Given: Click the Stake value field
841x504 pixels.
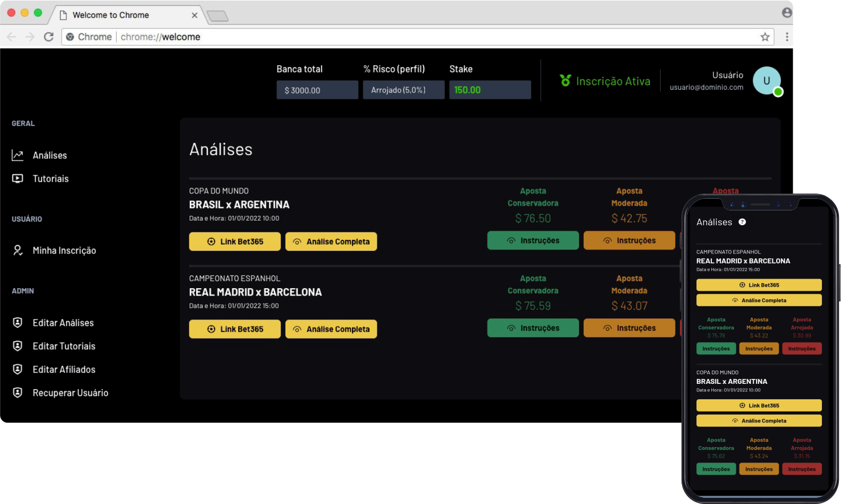Looking at the screenshot, I should coord(490,90).
